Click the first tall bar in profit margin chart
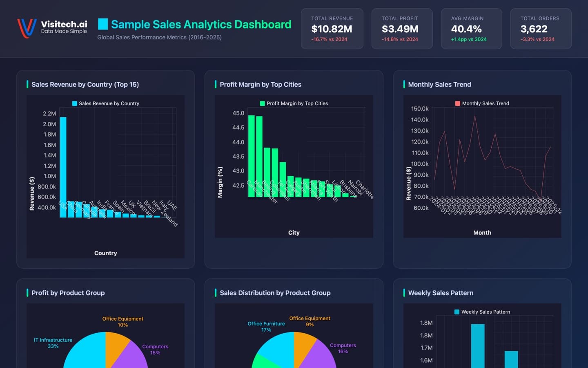The width and height of the screenshot is (588, 368). 252,156
